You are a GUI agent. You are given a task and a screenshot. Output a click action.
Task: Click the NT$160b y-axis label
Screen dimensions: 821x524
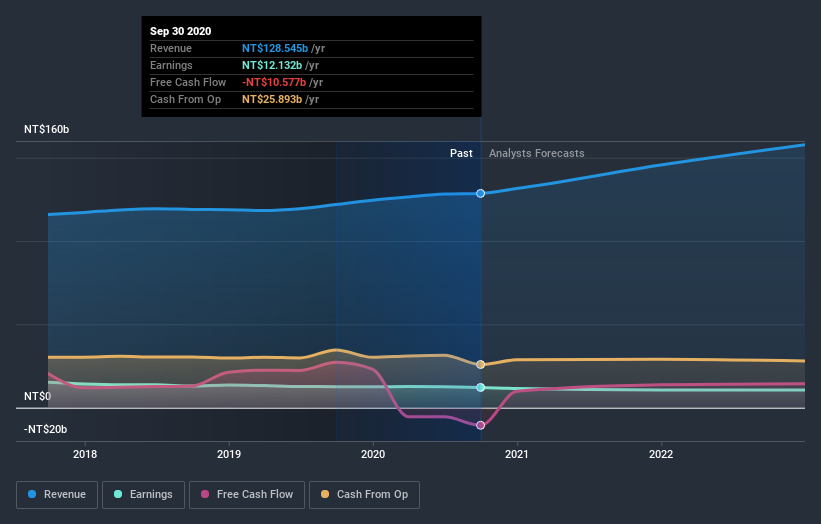click(47, 129)
